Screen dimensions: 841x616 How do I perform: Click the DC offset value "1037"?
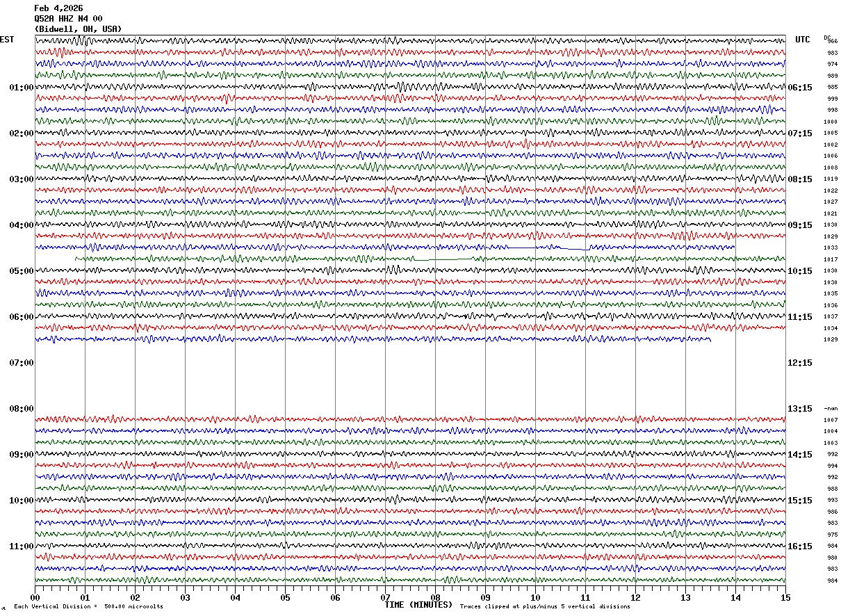tap(831, 316)
